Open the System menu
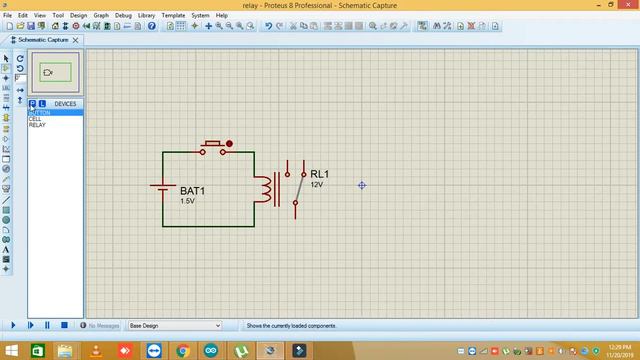Viewport: 640px width, 360px height. click(x=200, y=15)
